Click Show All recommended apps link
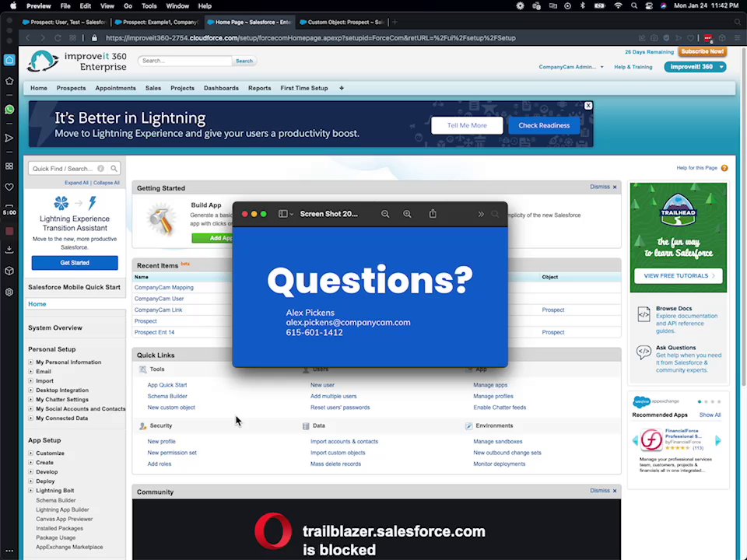The width and height of the screenshot is (747, 560). [x=710, y=415]
